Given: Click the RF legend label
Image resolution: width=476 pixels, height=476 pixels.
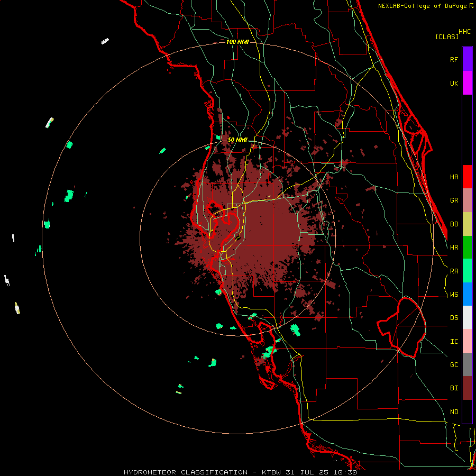Looking at the screenshot, I should 454,59.
